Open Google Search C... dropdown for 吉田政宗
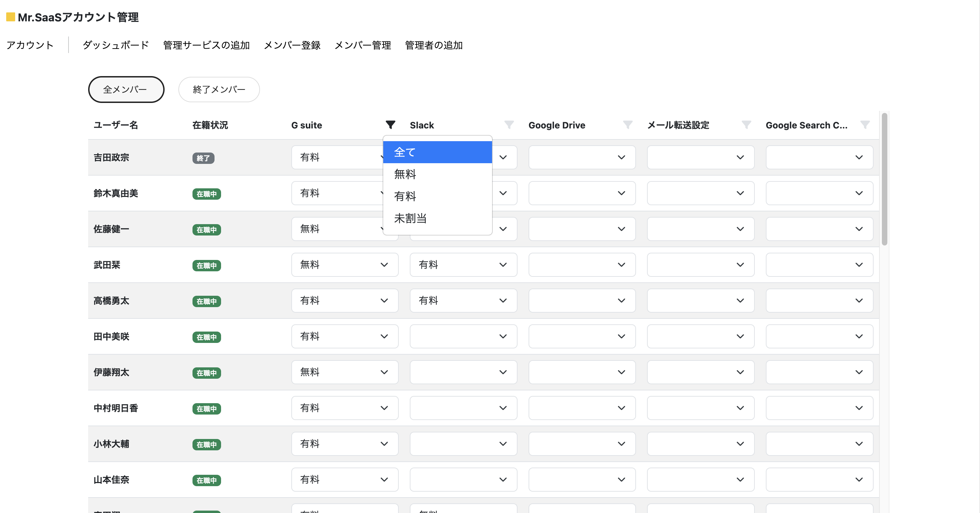980x513 pixels. click(x=820, y=157)
